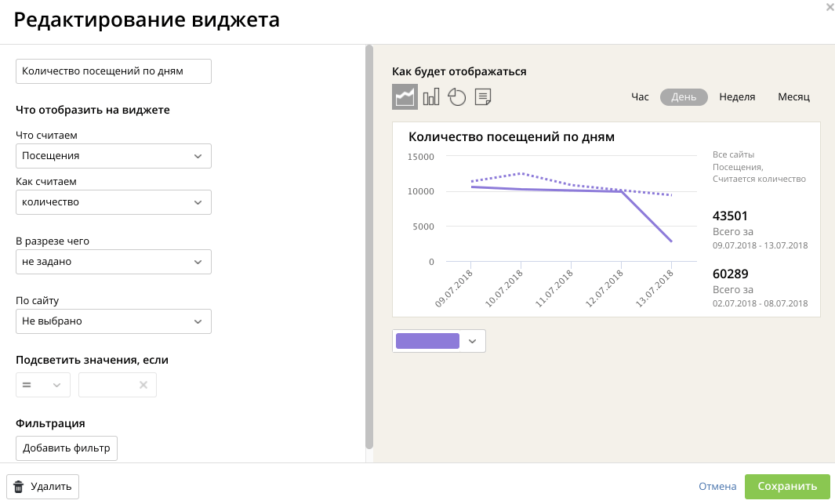Select the День period toggle
835x504 pixels.
(684, 97)
